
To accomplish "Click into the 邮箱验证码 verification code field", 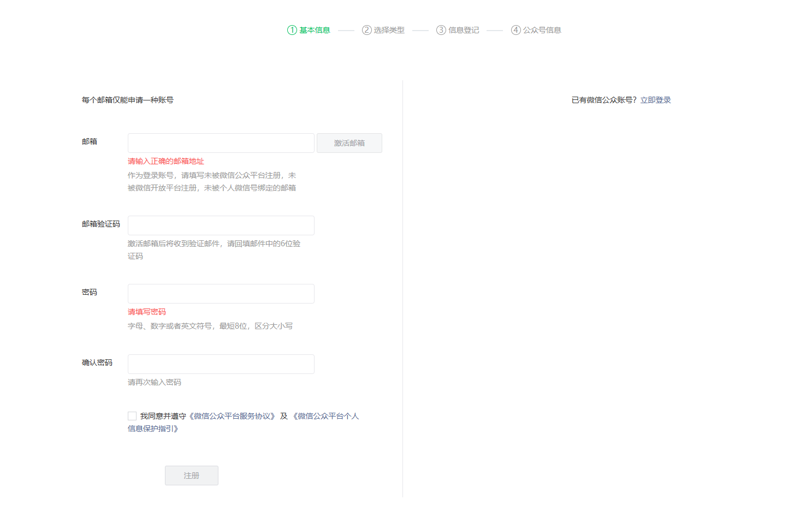I will click(221, 225).
